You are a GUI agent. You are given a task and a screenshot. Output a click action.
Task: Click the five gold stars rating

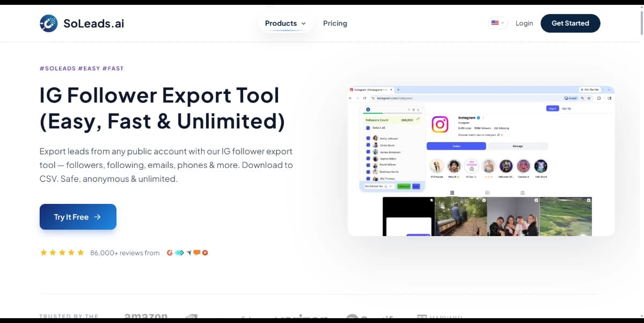(62, 253)
